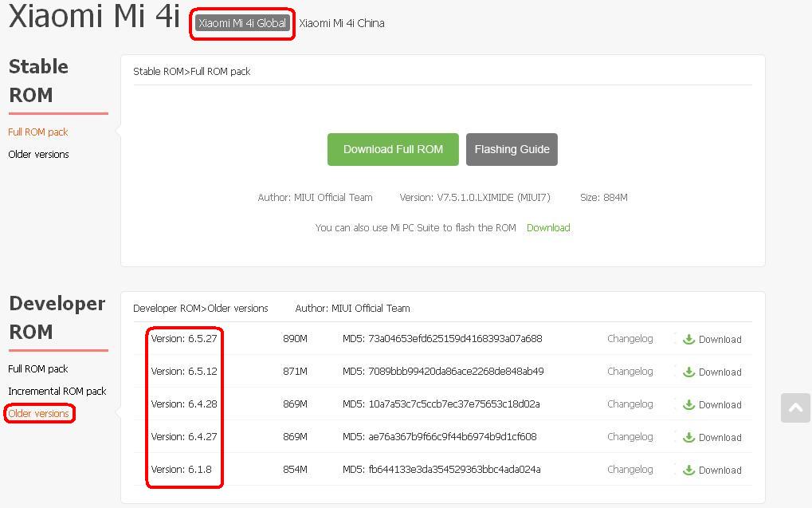Click Download text link for Version 6.4.28
The image size is (812, 508).
click(720, 405)
